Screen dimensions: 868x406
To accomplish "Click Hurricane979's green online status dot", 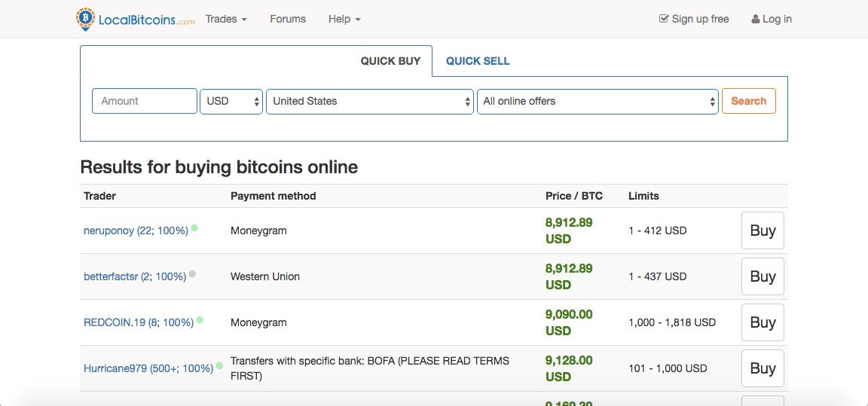I will (x=219, y=365).
